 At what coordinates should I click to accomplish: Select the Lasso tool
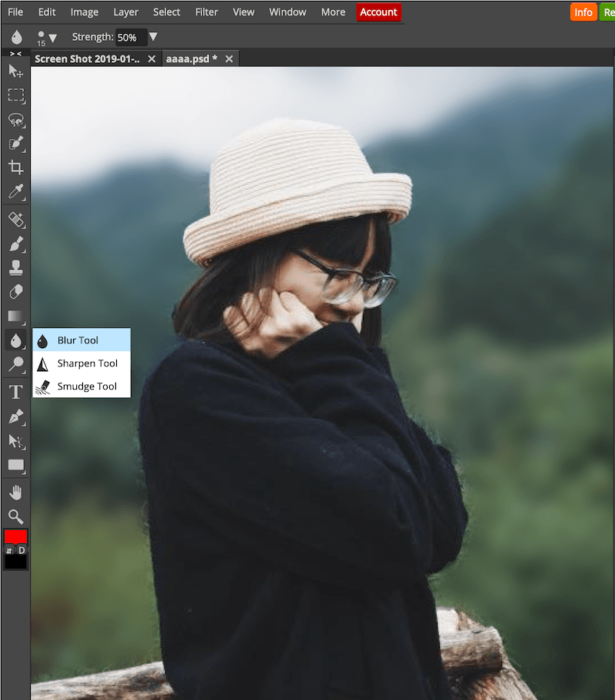(x=15, y=120)
